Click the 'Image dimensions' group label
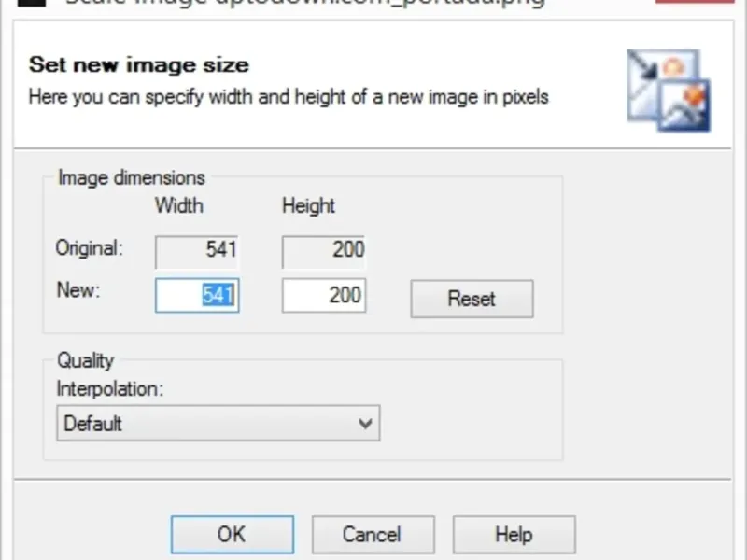747x560 pixels. pyautogui.click(x=132, y=177)
